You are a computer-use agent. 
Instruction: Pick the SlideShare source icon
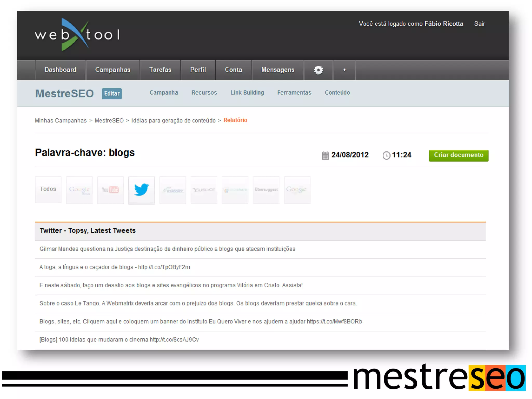(235, 190)
